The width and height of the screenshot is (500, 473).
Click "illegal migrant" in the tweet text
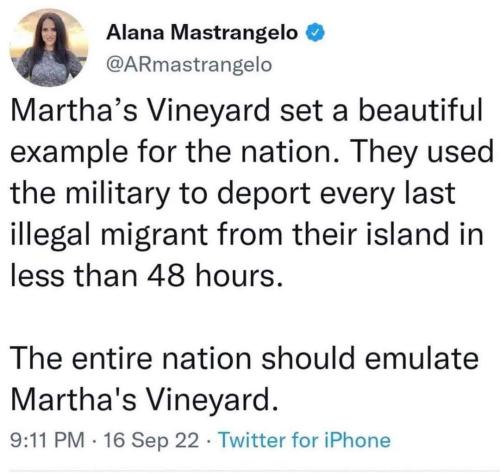point(108,235)
